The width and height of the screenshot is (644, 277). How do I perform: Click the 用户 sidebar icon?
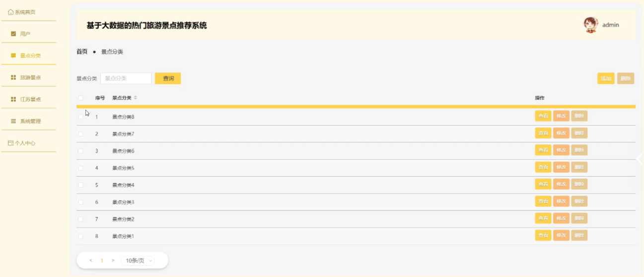coord(13,34)
